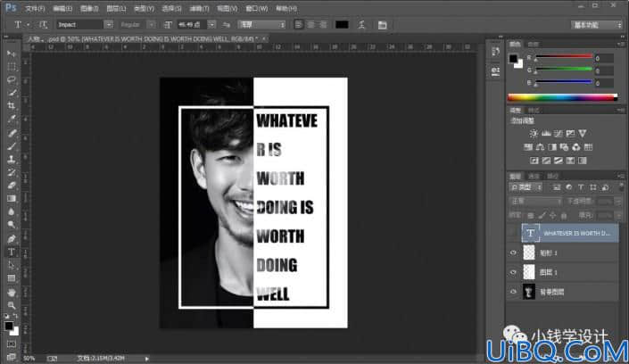Screen dimensions: 629x364
Task: Click the font size input field
Action: tap(192, 25)
